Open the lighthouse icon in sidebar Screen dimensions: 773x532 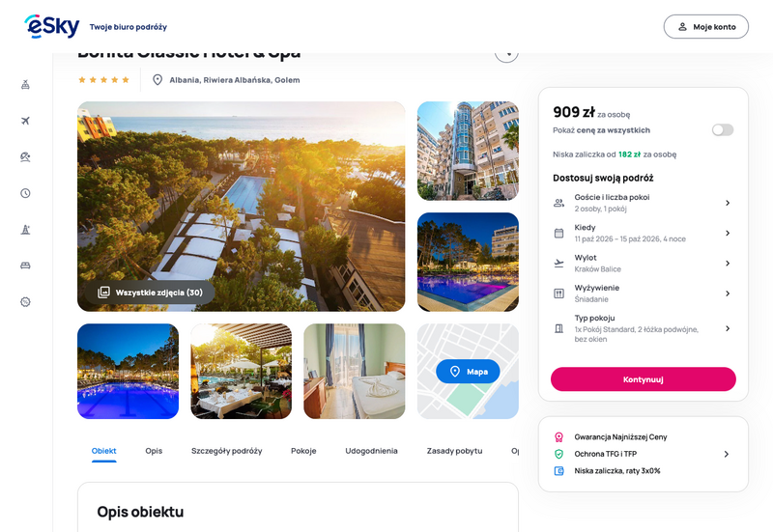click(26, 230)
